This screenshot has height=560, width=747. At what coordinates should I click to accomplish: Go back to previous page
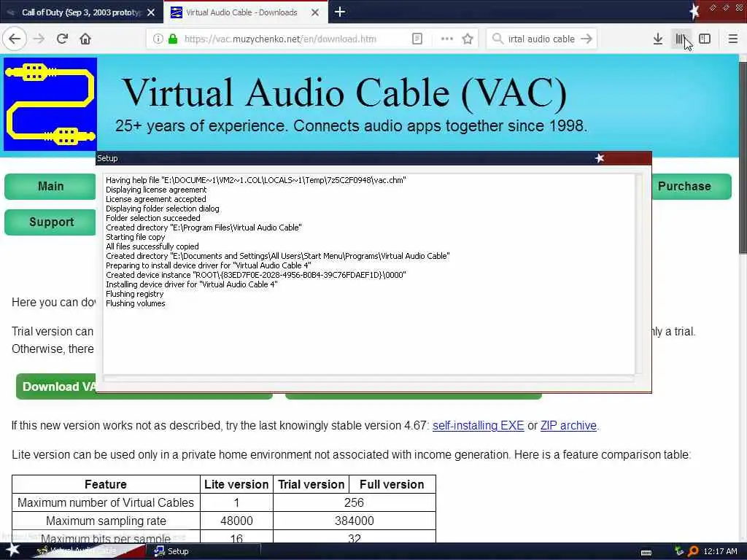(x=15, y=39)
